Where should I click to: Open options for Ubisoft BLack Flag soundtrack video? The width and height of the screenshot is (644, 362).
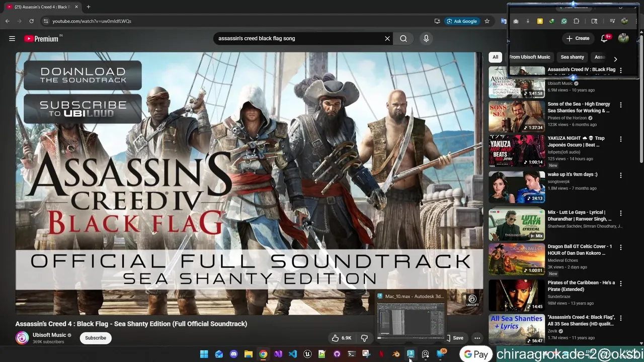coord(620,70)
